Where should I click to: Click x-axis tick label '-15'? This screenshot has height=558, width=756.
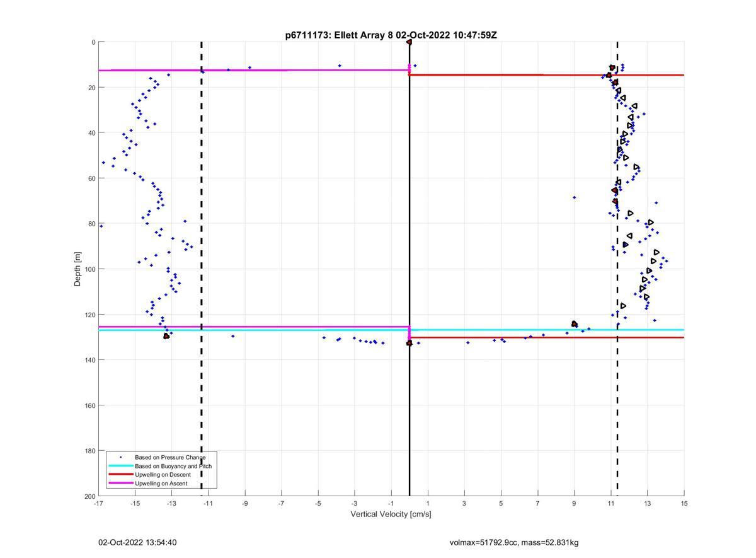coord(135,503)
